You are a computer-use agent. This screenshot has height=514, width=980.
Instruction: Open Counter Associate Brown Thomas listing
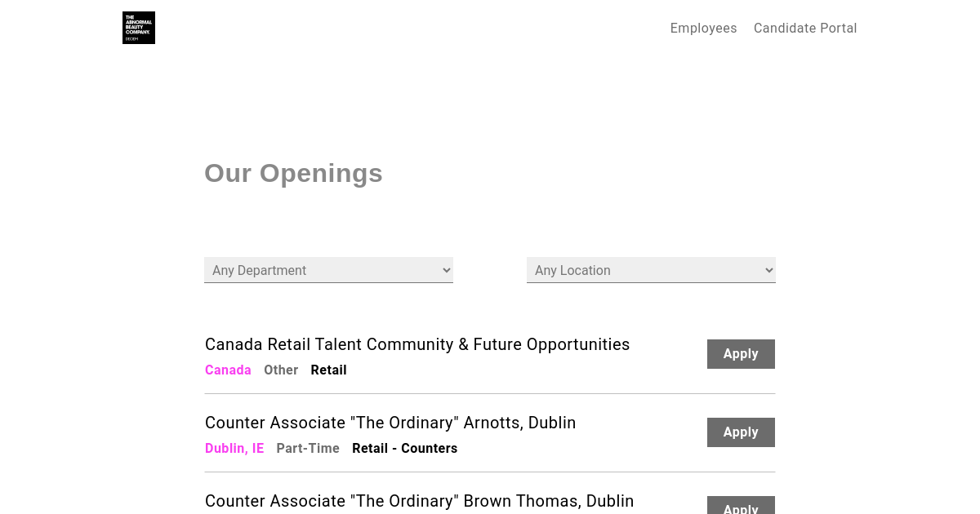[419, 501]
